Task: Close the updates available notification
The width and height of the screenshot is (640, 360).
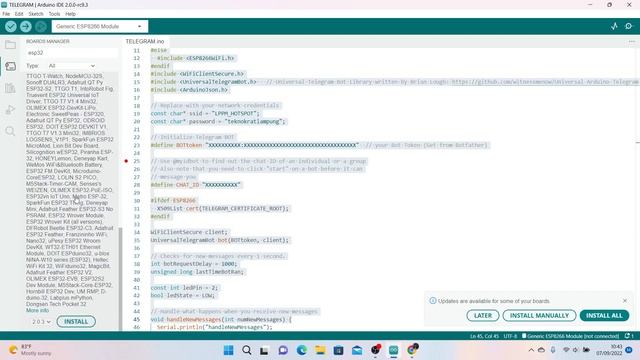Action: pos(625,301)
